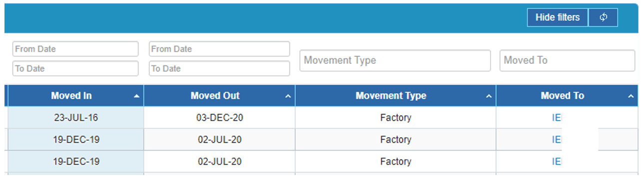Sort by Moved Out column arrow
Image resolution: width=644 pixels, height=180 pixels.
[x=288, y=96]
